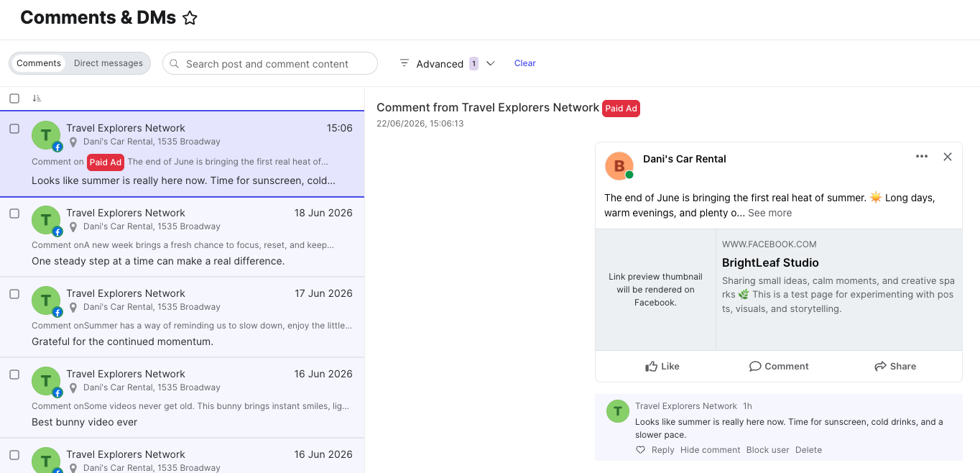980x473 pixels.
Task: Open the three-dots menu on post card
Action: (922, 157)
